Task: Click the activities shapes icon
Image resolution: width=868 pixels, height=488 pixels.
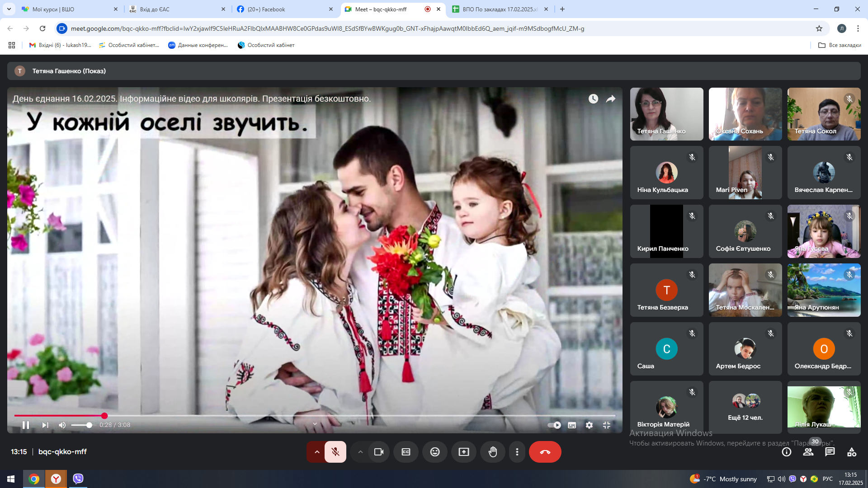Action: pos(852,452)
